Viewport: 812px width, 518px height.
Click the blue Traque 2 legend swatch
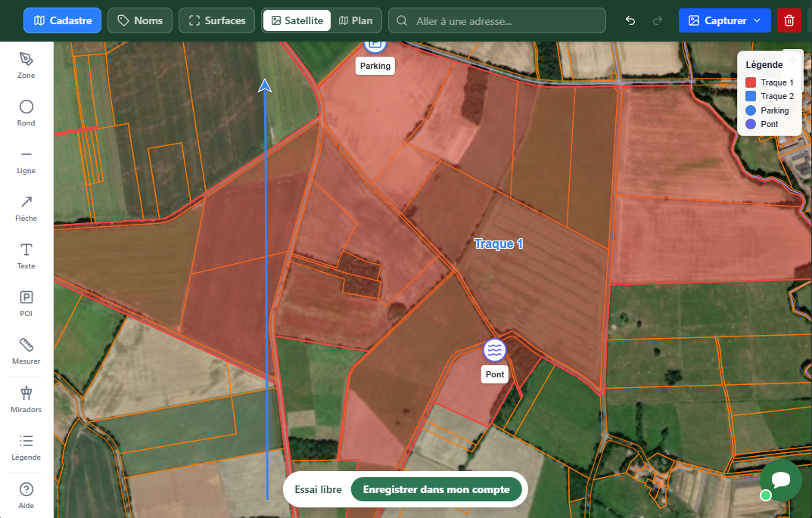pos(751,96)
